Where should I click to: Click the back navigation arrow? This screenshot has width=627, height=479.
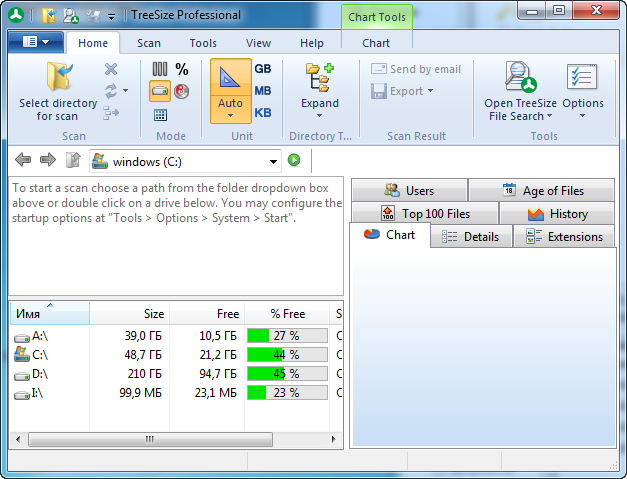23,160
